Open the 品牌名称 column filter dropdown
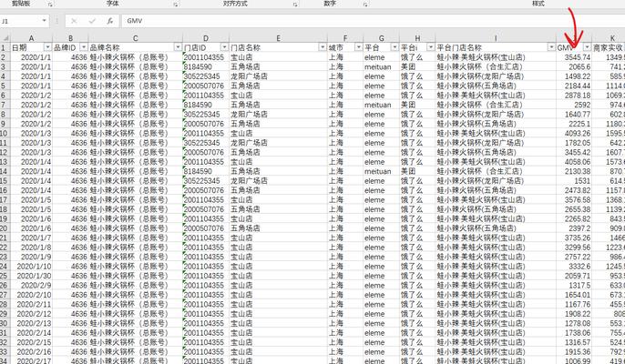The height and width of the screenshot is (364, 625). pos(178,47)
